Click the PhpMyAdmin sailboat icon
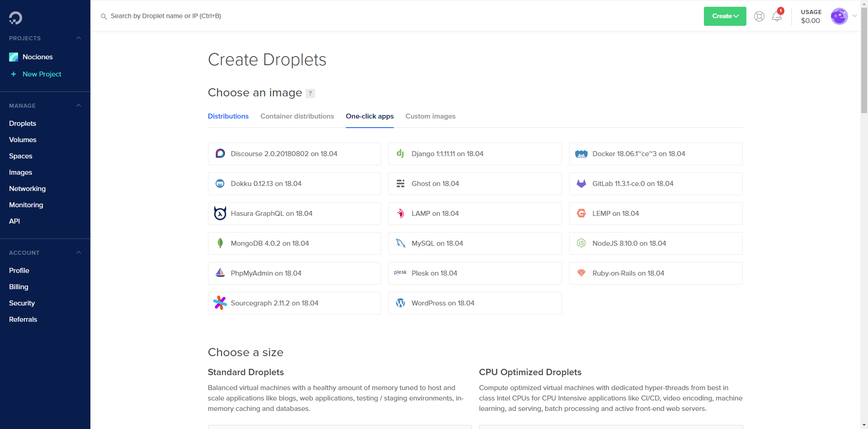The width and height of the screenshot is (868, 429). [x=220, y=273]
